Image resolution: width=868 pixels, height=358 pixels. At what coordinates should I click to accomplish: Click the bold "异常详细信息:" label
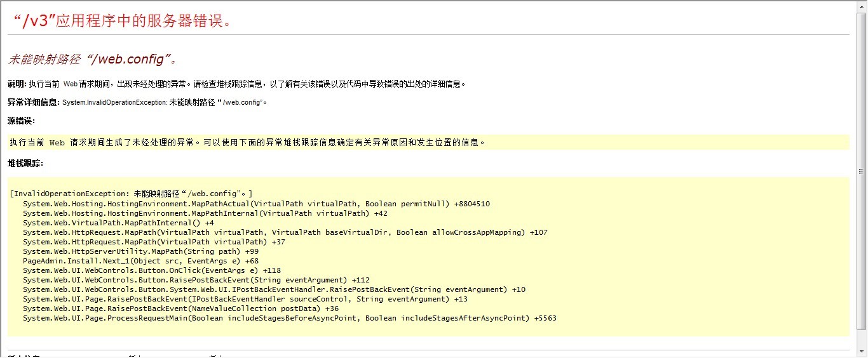[x=34, y=102]
